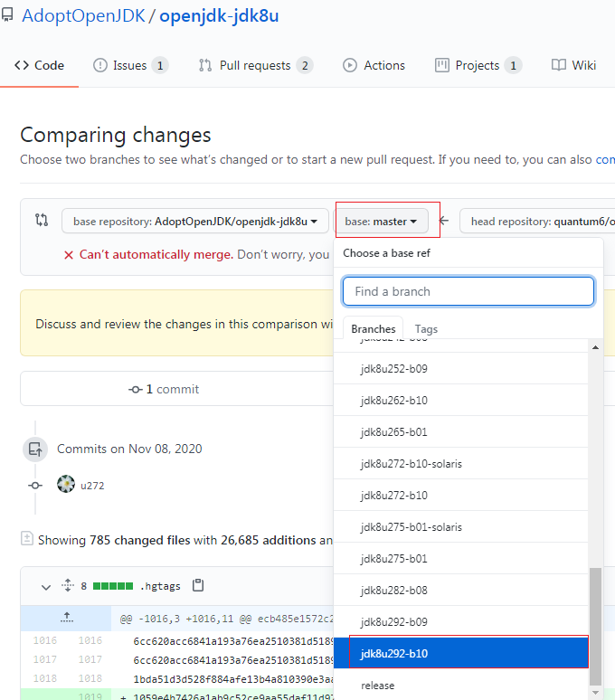Viewport: 615px width, 700px height.
Task: Go to the Projects tab
Action: (x=478, y=65)
